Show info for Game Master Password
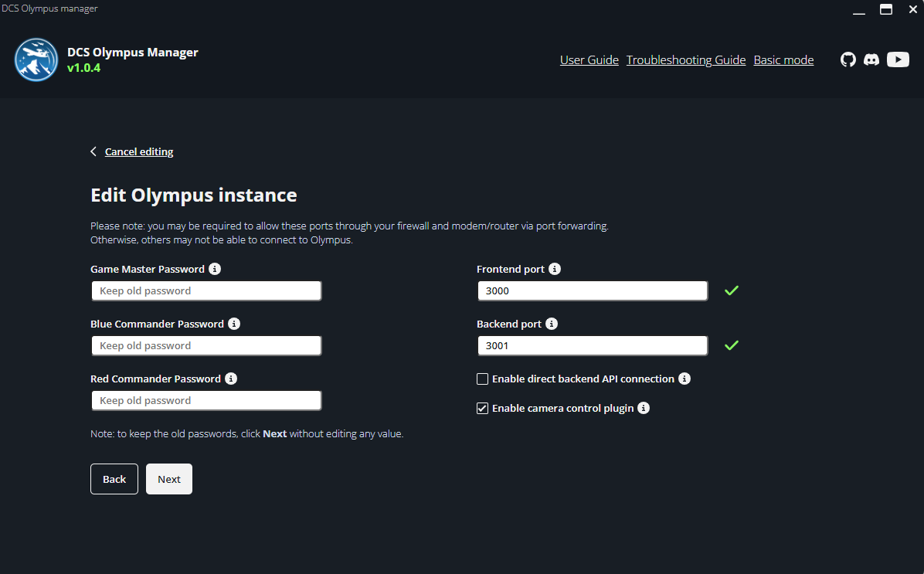This screenshot has height=574, width=924. (215, 269)
